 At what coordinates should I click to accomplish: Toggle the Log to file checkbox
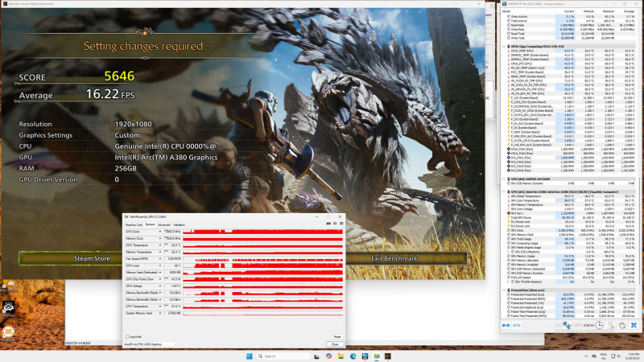127,336
